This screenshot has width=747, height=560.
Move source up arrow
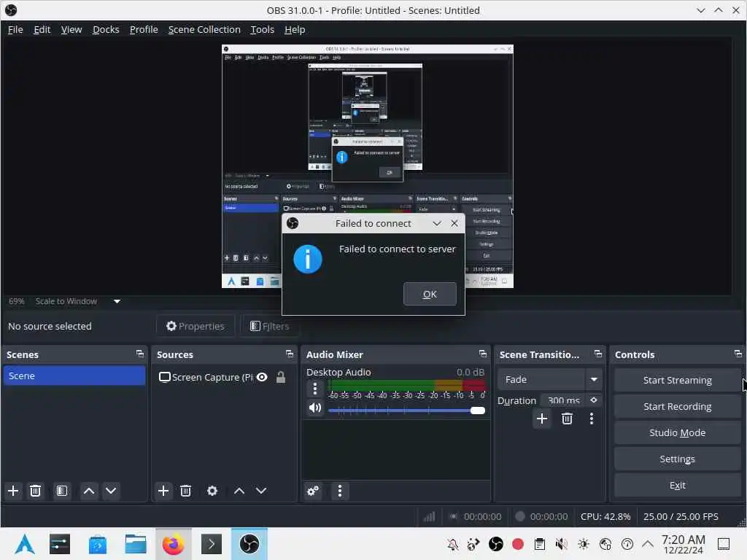(x=239, y=491)
